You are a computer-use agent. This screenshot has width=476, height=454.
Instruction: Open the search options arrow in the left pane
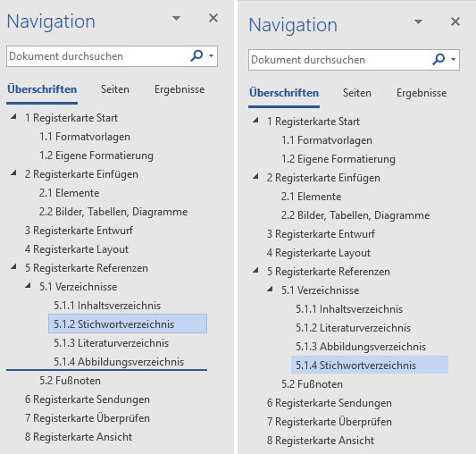point(211,56)
